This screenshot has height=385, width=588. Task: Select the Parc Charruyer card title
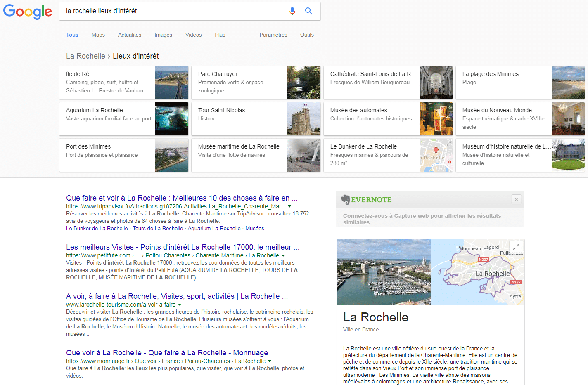click(218, 74)
